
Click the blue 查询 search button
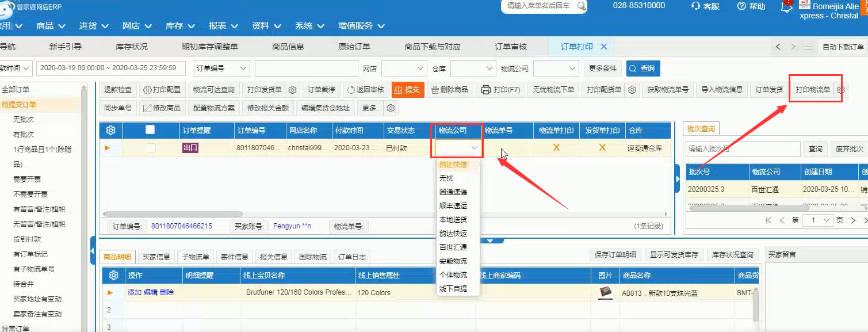pyautogui.click(x=643, y=68)
